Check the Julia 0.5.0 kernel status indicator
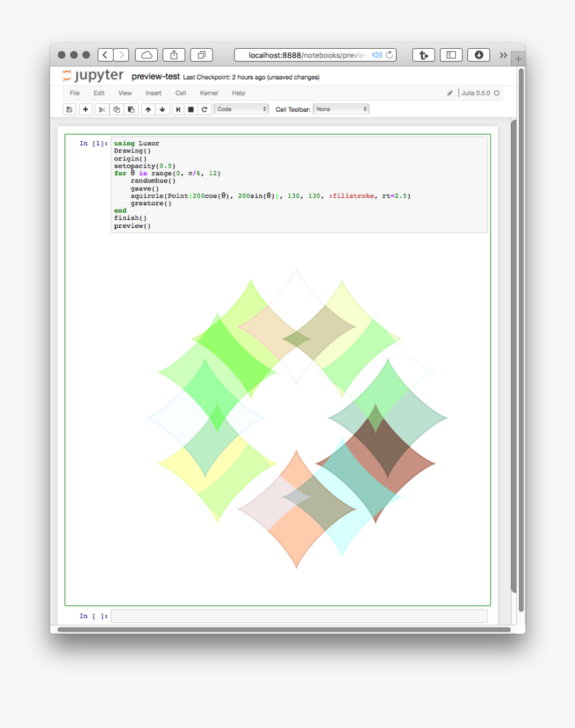The height and width of the screenshot is (728, 575). pos(495,94)
